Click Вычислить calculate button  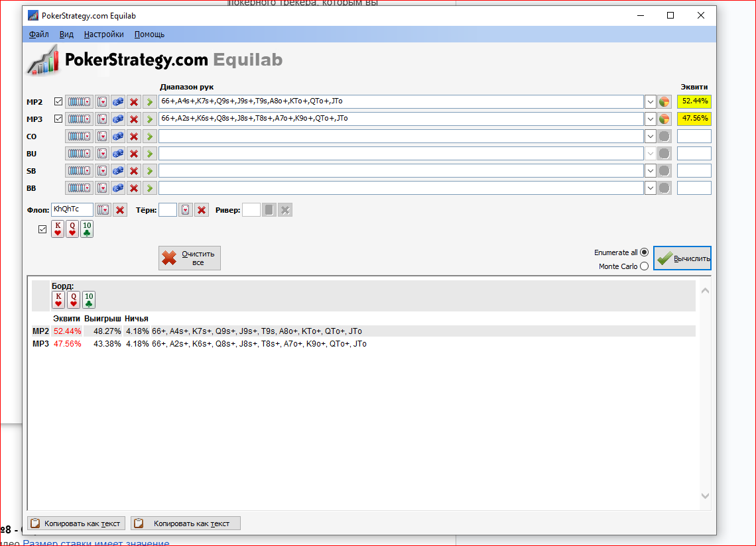point(682,258)
